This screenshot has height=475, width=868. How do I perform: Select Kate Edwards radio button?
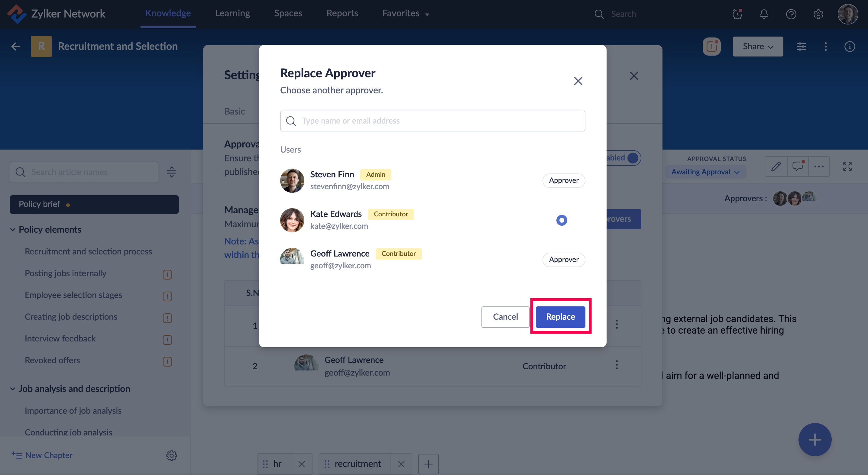pyautogui.click(x=561, y=220)
